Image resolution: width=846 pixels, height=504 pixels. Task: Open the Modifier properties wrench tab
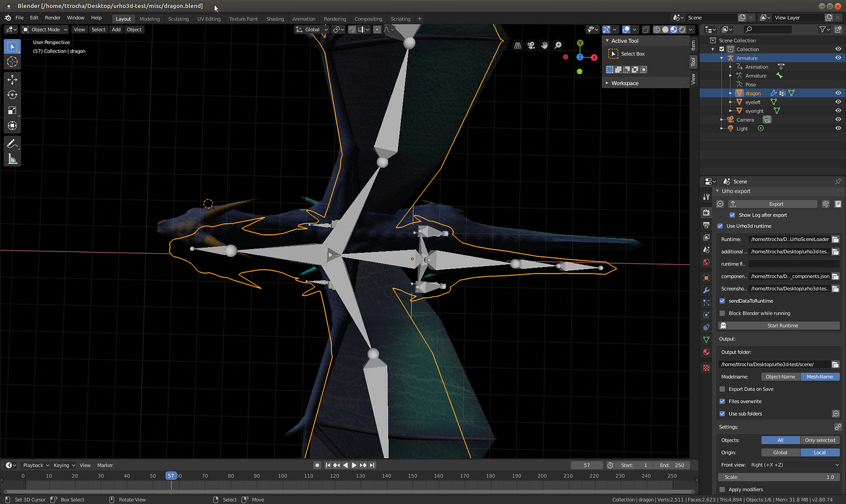point(706,291)
